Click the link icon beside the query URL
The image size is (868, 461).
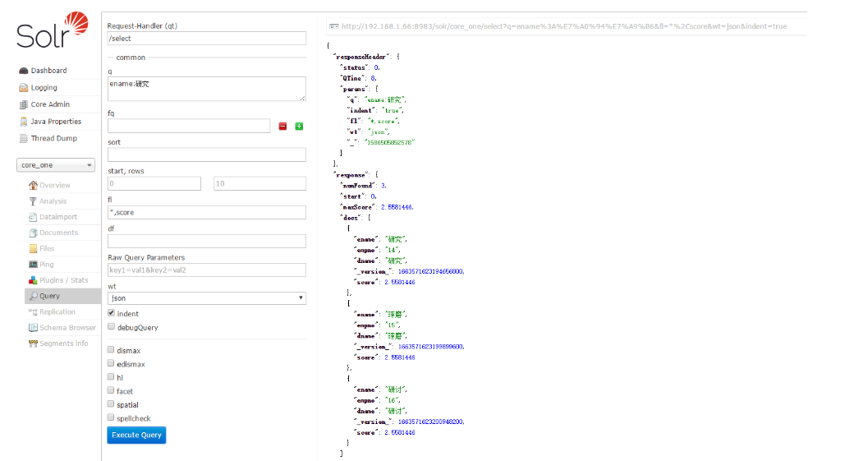[x=333, y=26]
